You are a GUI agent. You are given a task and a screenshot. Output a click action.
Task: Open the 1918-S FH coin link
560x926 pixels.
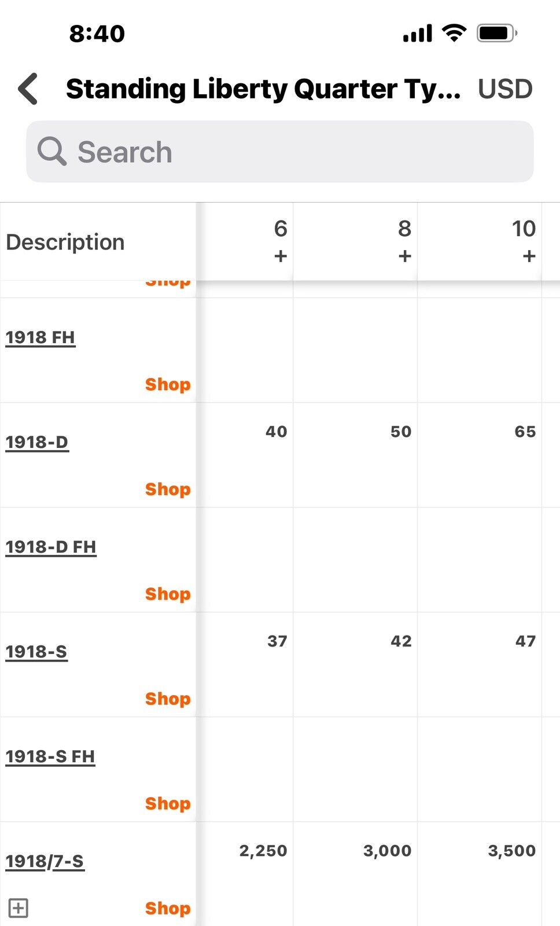50,756
